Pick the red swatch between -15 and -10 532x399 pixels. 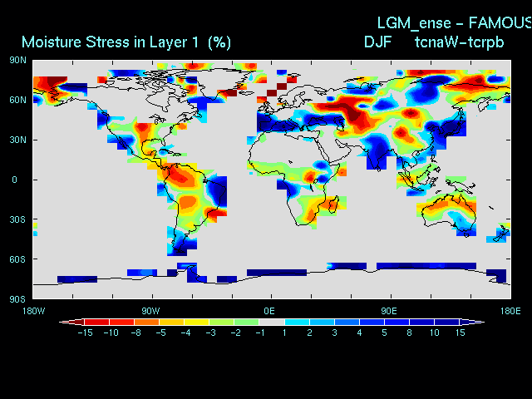96,321
